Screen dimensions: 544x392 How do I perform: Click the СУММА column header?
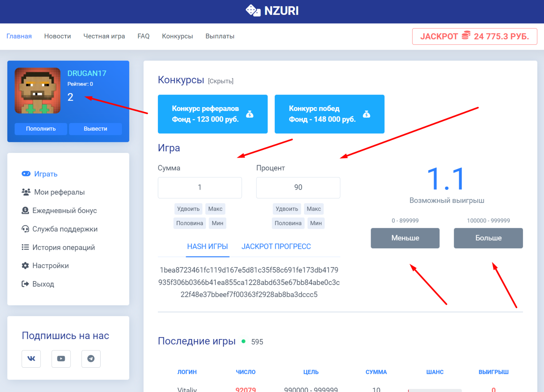(376, 372)
